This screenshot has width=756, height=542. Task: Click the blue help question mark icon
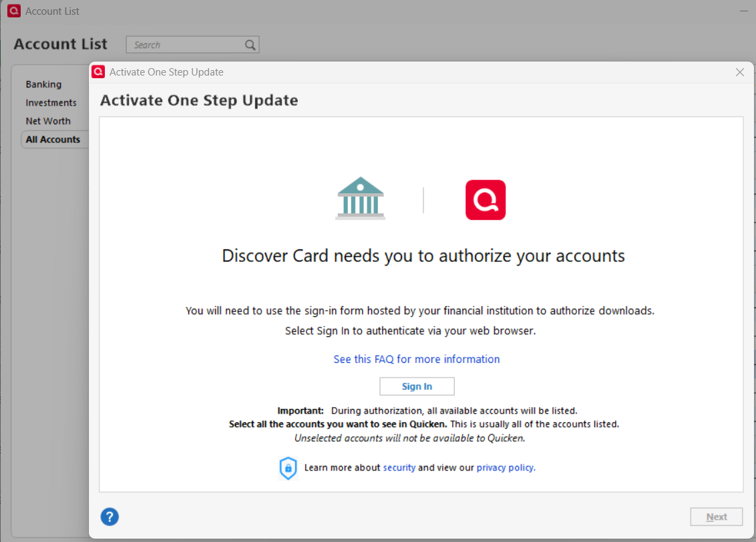(x=110, y=517)
